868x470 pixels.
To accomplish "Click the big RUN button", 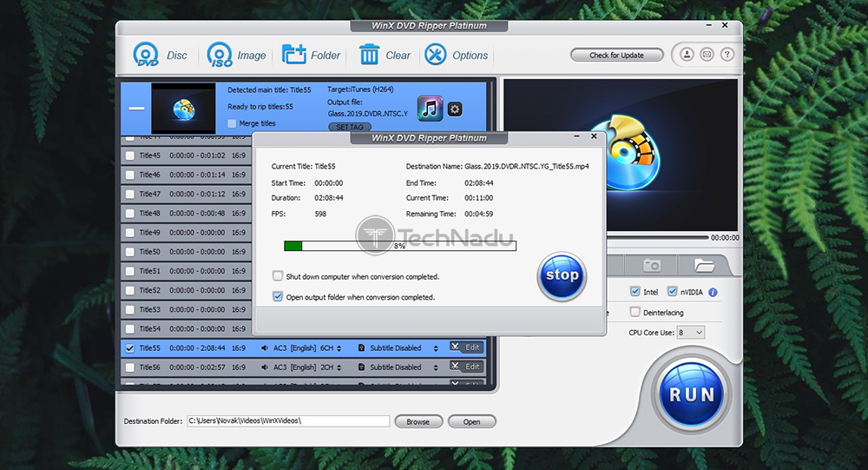I will click(692, 394).
